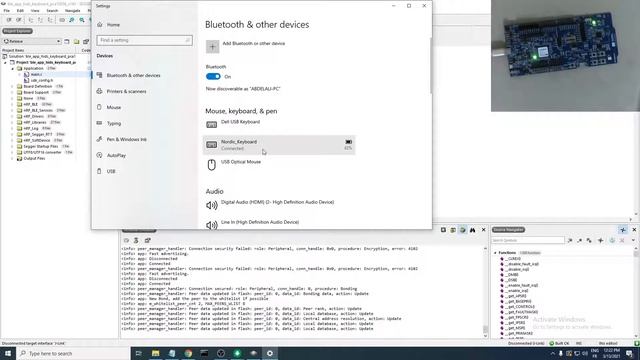Screen dimensions: 640x360
Task: Open Pen & Windows Ink settings
Action: coord(126,139)
